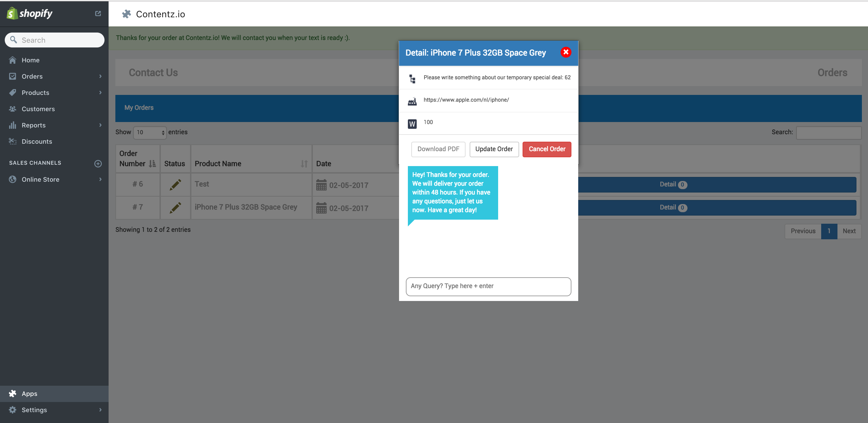The width and height of the screenshot is (868, 423).
Task: Click the Discounts scissors icon
Action: pos(13,141)
